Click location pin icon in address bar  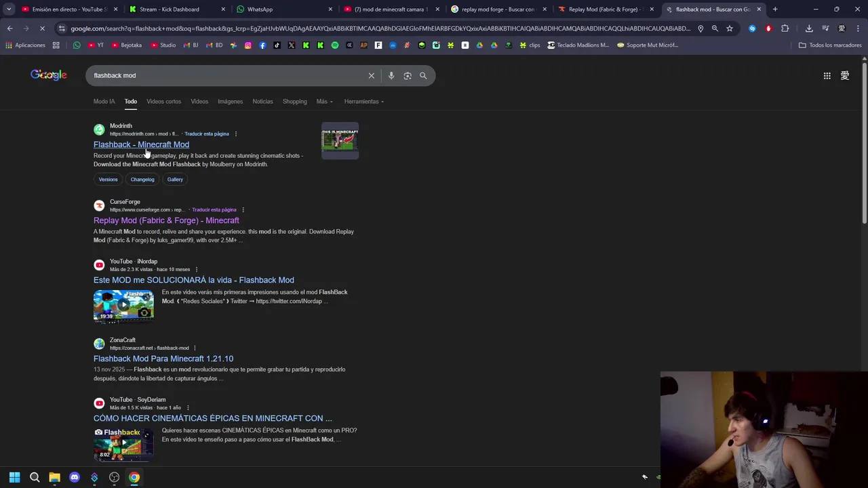(701, 28)
